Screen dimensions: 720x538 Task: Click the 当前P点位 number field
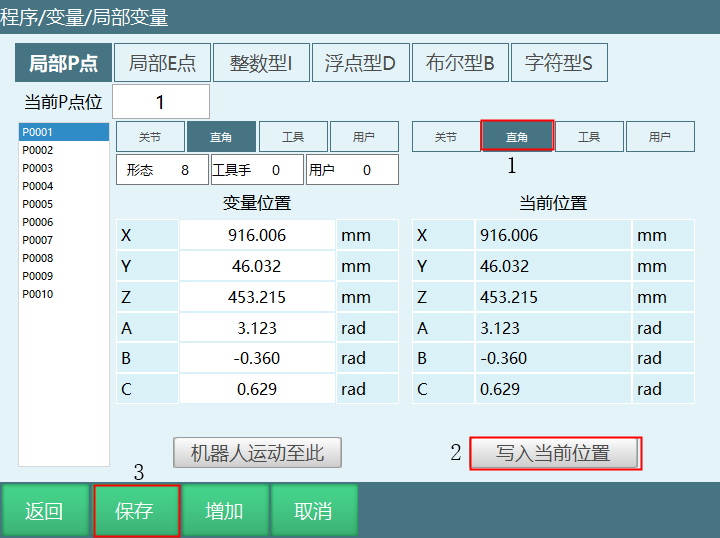[161, 102]
